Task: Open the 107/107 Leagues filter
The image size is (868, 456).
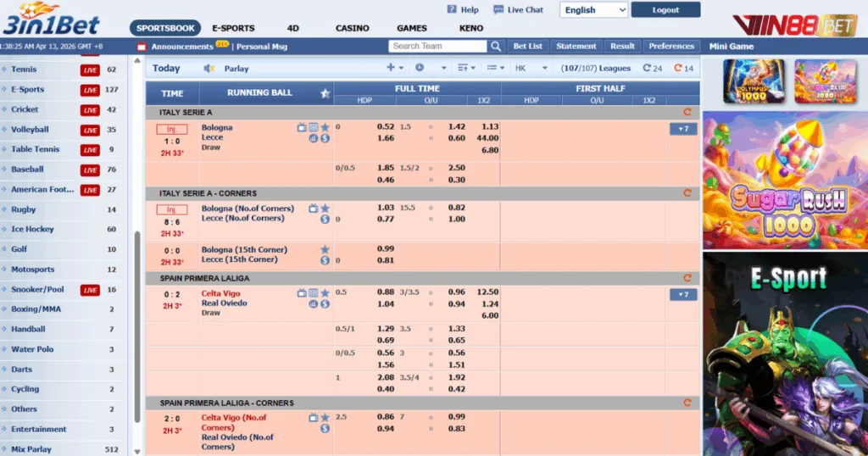Action: coord(596,68)
